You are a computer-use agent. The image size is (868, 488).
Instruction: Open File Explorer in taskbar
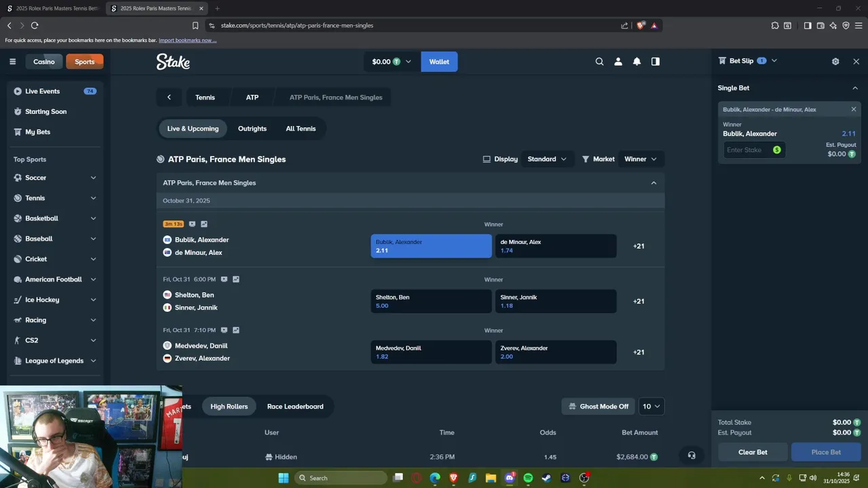[491, 478]
